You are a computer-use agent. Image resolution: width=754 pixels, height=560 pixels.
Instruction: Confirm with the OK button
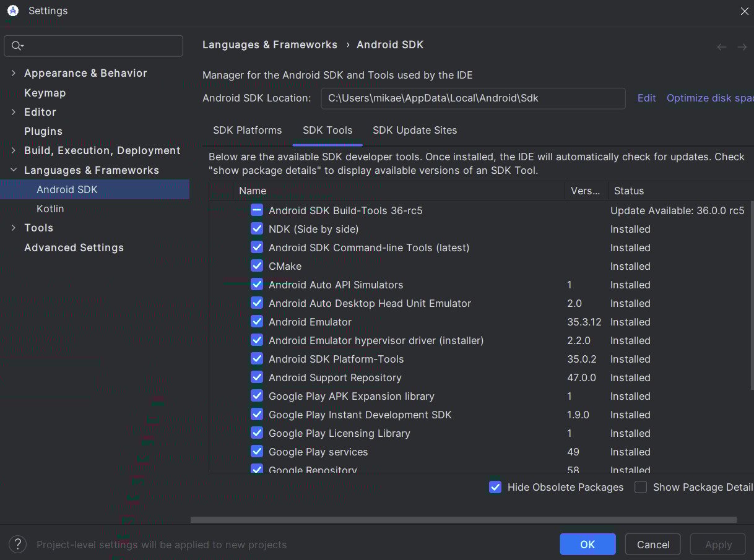click(x=587, y=545)
